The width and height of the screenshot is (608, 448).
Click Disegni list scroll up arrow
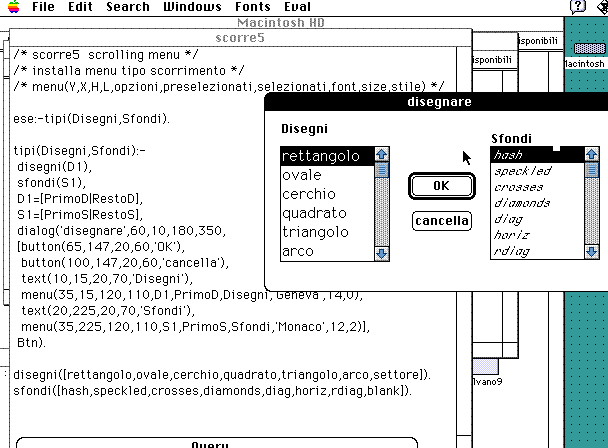click(x=382, y=154)
